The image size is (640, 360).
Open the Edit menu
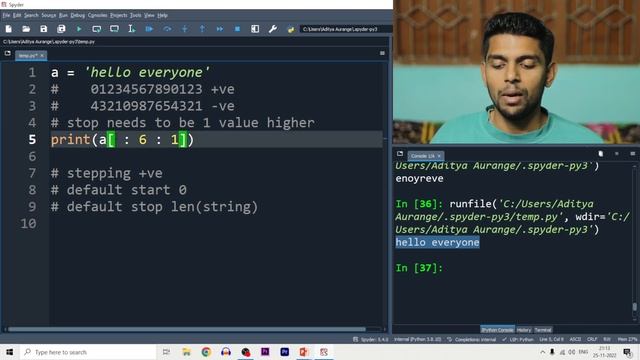pos(17,16)
